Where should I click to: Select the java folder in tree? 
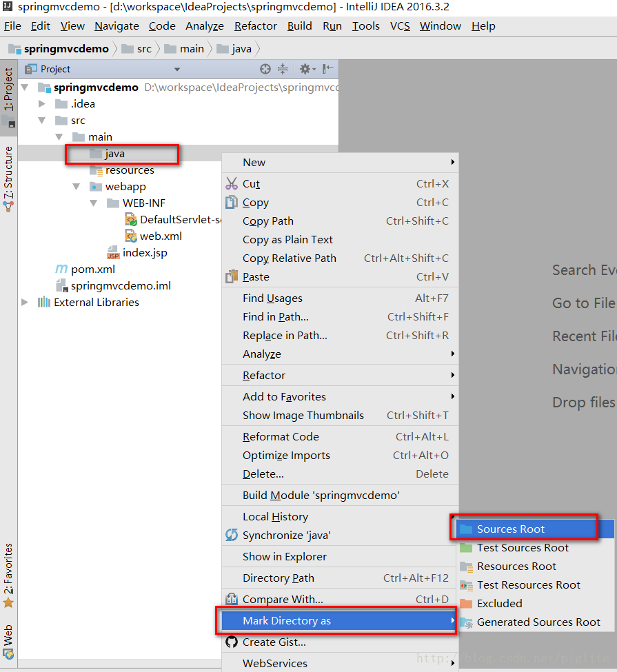tap(115, 154)
